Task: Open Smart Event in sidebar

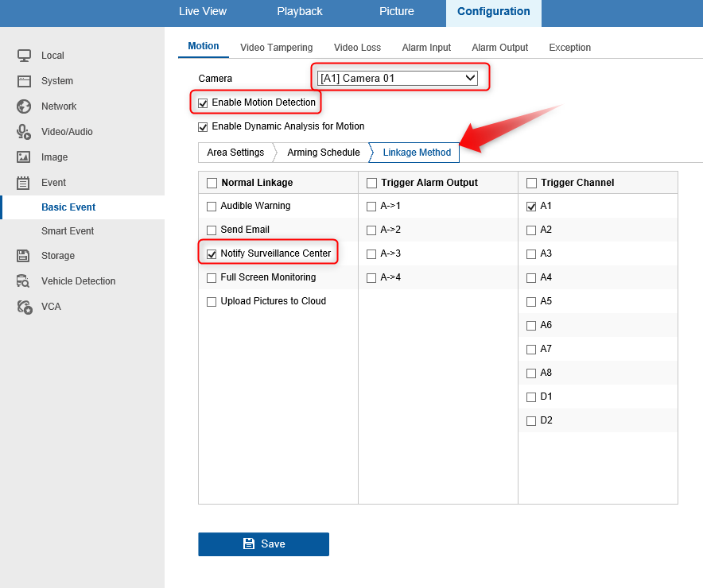Action: 68,231
